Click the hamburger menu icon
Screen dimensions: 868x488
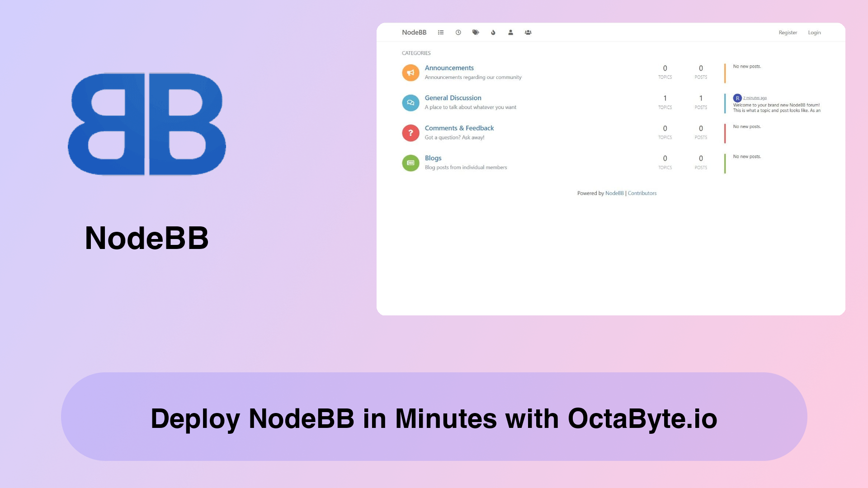click(441, 32)
